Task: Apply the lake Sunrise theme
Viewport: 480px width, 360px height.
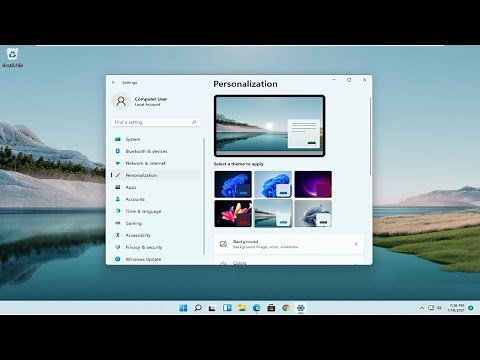Action: [273, 214]
